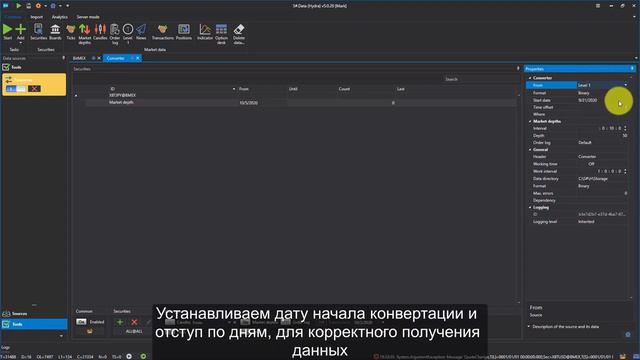Click the Delete data eraser icon

tap(239, 29)
